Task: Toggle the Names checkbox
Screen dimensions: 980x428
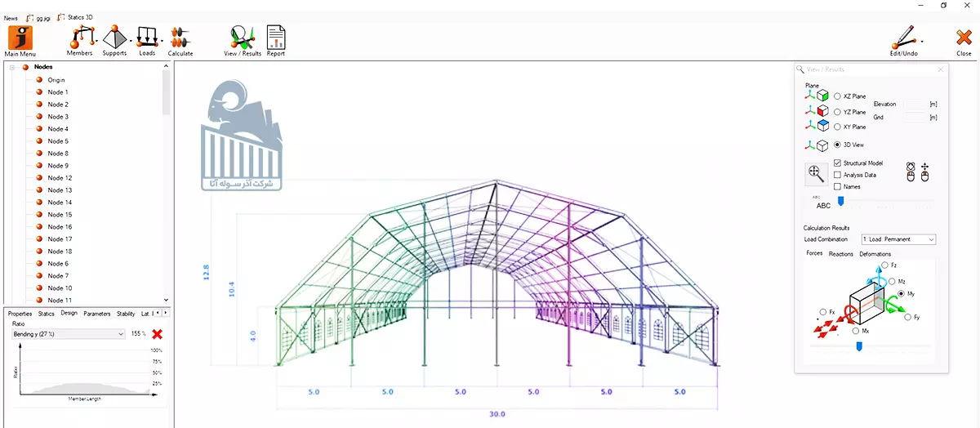Action: pyautogui.click(x=837, y=186)
